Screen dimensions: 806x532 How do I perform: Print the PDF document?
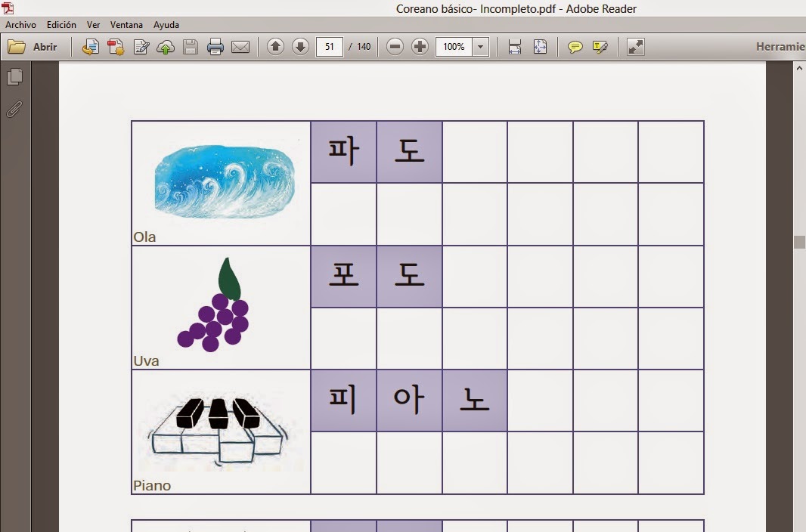tap(216, 47)
